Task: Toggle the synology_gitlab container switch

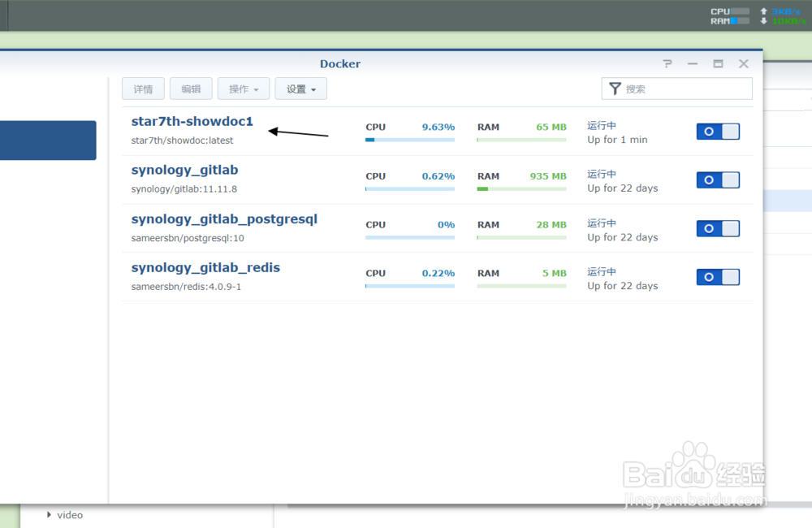Action: point(718,180)
